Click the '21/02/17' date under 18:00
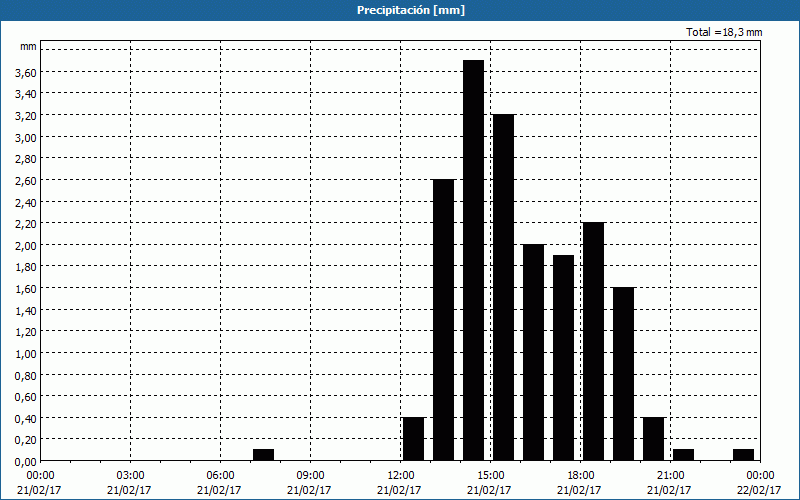This screenshot has height=500, width=800. [x=580, y=490]
